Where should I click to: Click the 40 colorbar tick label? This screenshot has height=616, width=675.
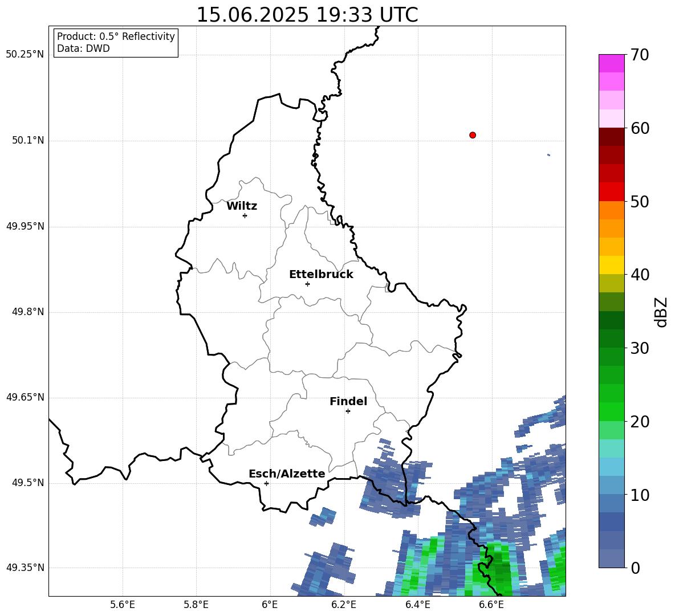pos(640,275)
